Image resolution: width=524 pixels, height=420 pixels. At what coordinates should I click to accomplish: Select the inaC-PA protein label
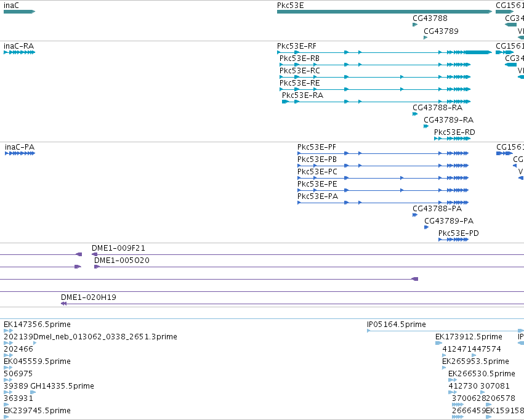pos(20,147)
